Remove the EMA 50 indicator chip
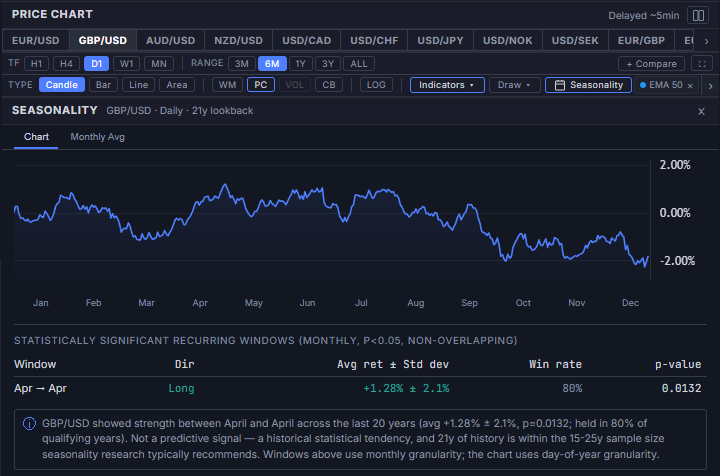720x476 pixels. click(x=690, y=86)
